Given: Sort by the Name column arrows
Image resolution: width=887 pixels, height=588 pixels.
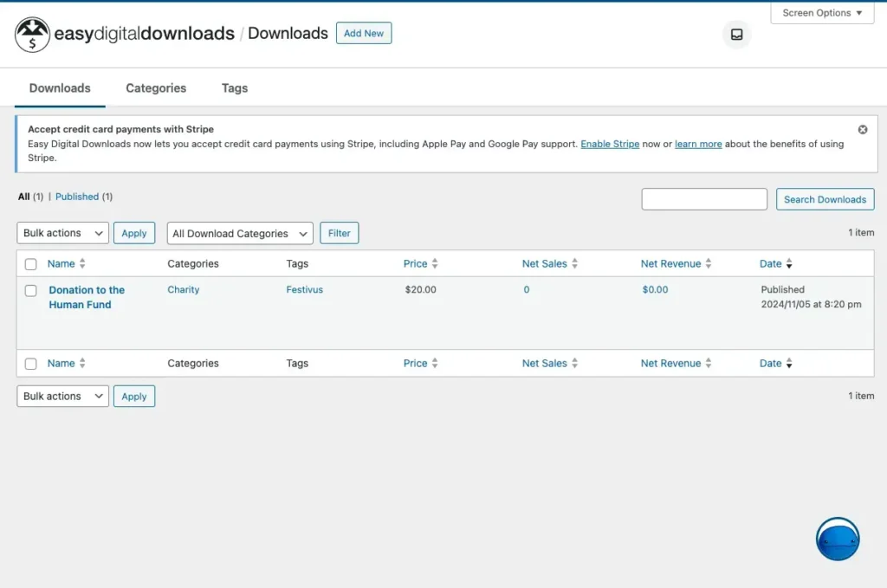Looking at the screenshot, I should click(82, 263).
